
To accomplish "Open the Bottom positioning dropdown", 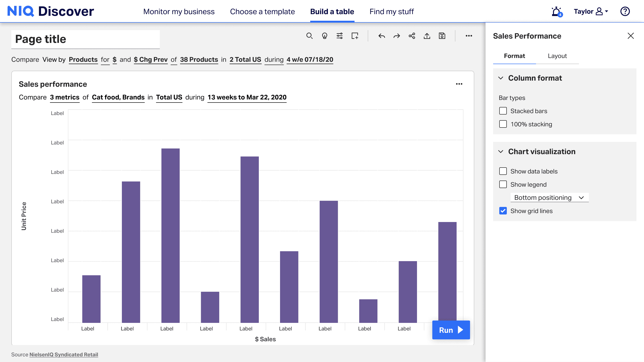I will pyautogui.click(x=549, y=197).
